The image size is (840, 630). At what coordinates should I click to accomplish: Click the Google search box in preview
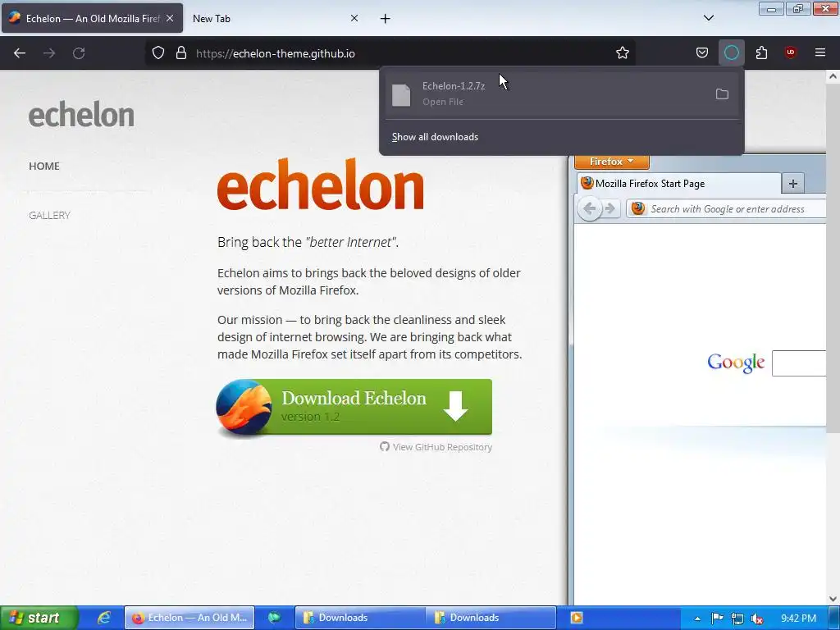click(799, 363)
